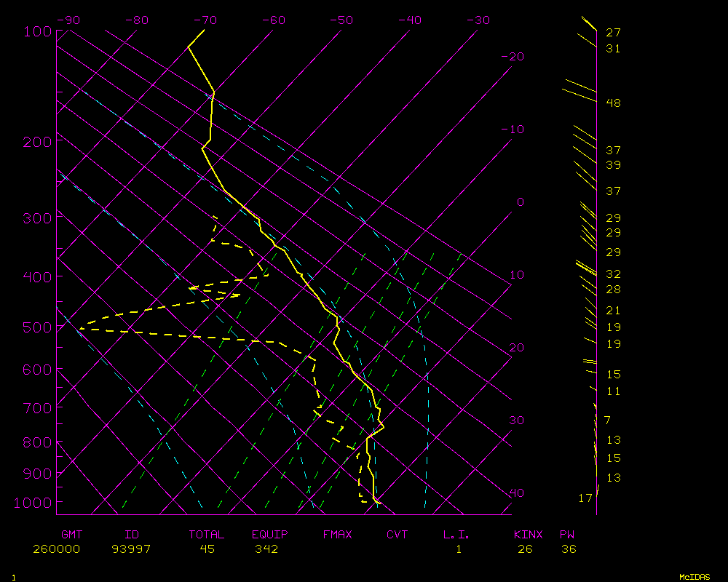Click the 260000 GMT time value

pyautogui.click(x=56, y=549)
